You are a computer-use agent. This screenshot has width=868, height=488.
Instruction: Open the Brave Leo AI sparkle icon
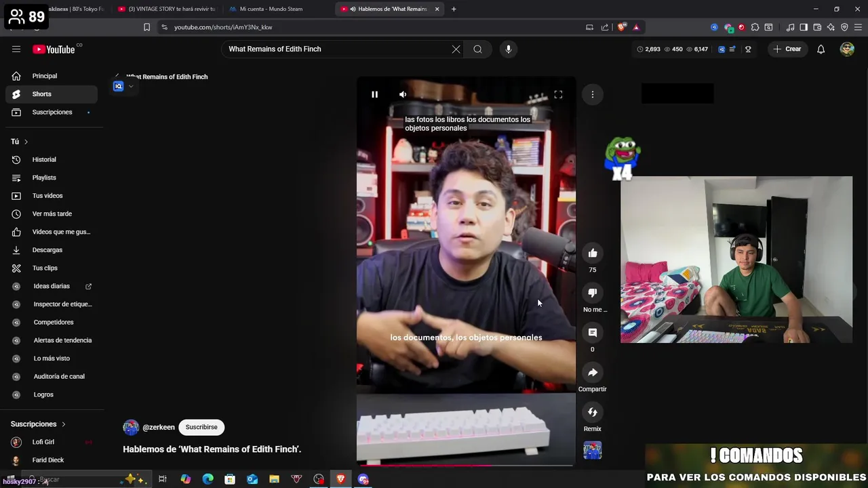[831, 27]
